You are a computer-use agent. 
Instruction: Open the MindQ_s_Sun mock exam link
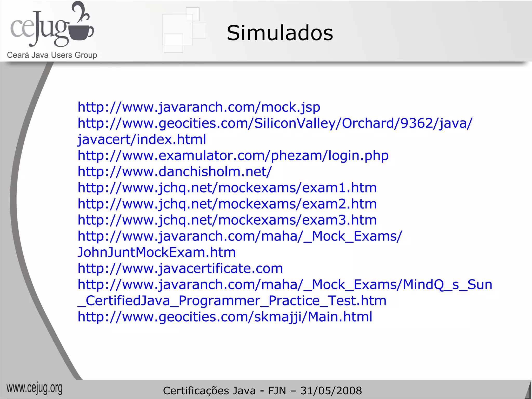click(x=285, y=284)
